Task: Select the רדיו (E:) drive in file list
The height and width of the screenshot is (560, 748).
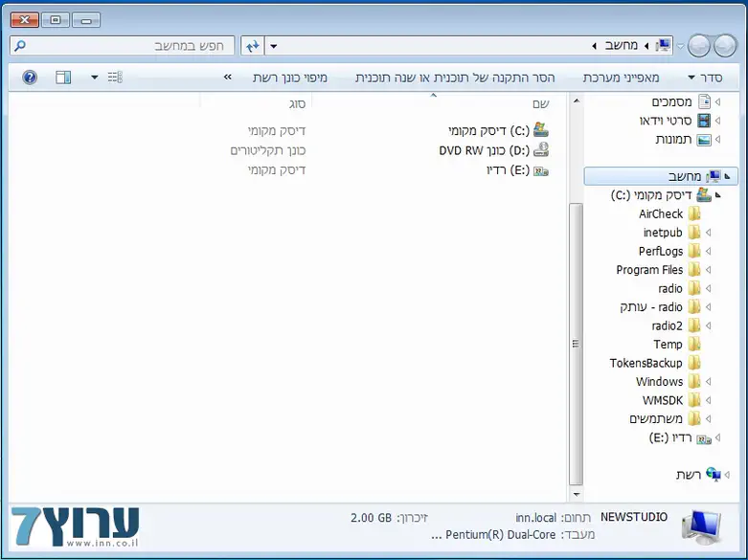Action: tap(541, 170)
